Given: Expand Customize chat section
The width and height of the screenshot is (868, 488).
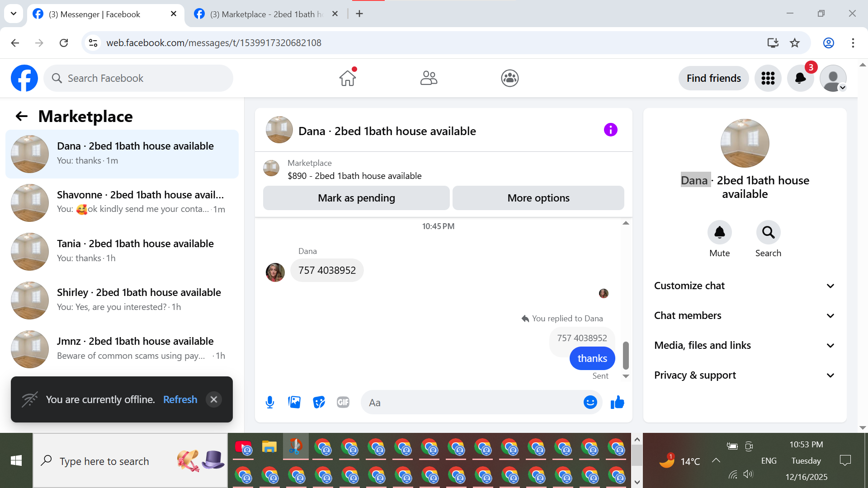Looking at the screenshot, I should pyautogui.click(x=745, y=286).
